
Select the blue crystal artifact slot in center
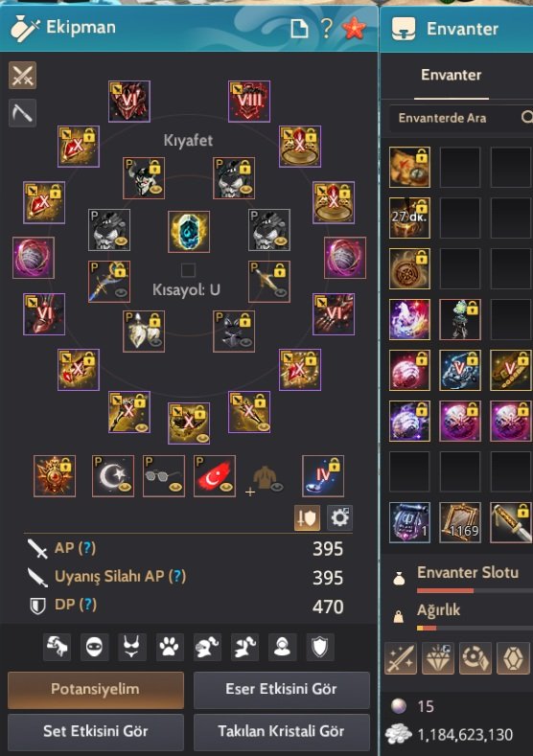tap(189, 232)
